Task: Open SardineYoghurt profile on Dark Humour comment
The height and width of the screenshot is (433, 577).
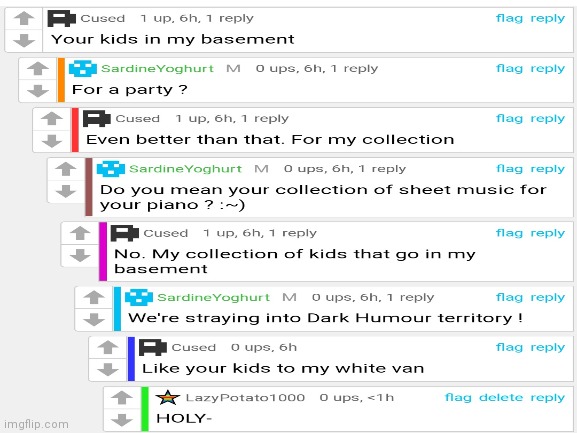Action: pyautogui.click(x=213, y=297)
